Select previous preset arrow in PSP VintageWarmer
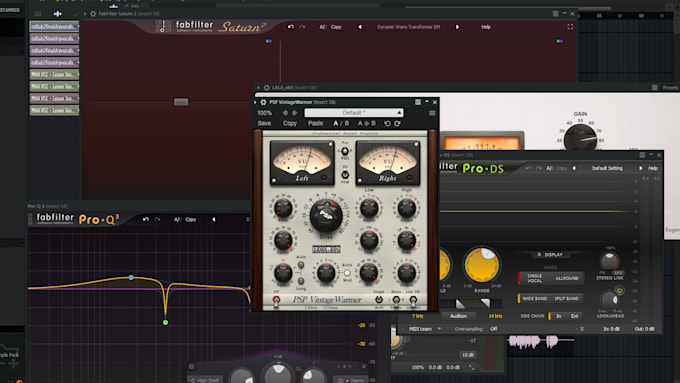 [285, 113]
